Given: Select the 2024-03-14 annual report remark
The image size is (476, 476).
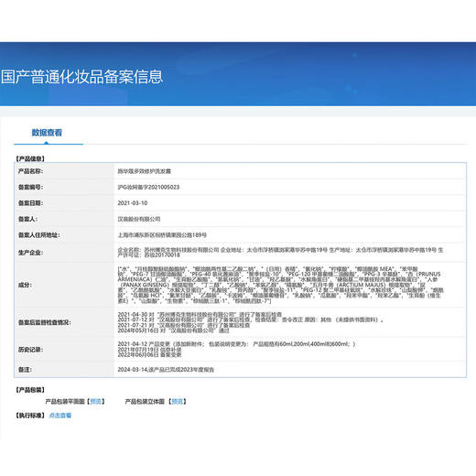Looking at the screenshot, I should click(x=166, y=370).
